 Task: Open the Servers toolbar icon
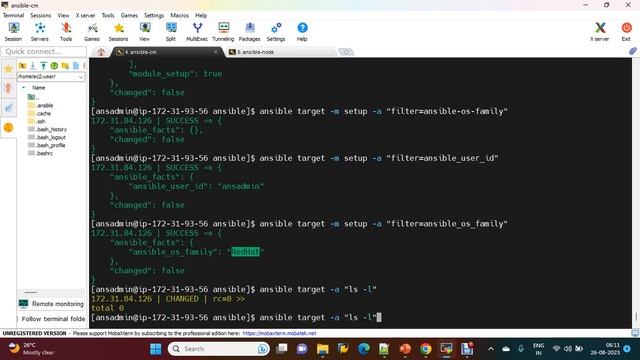(40, 31)
